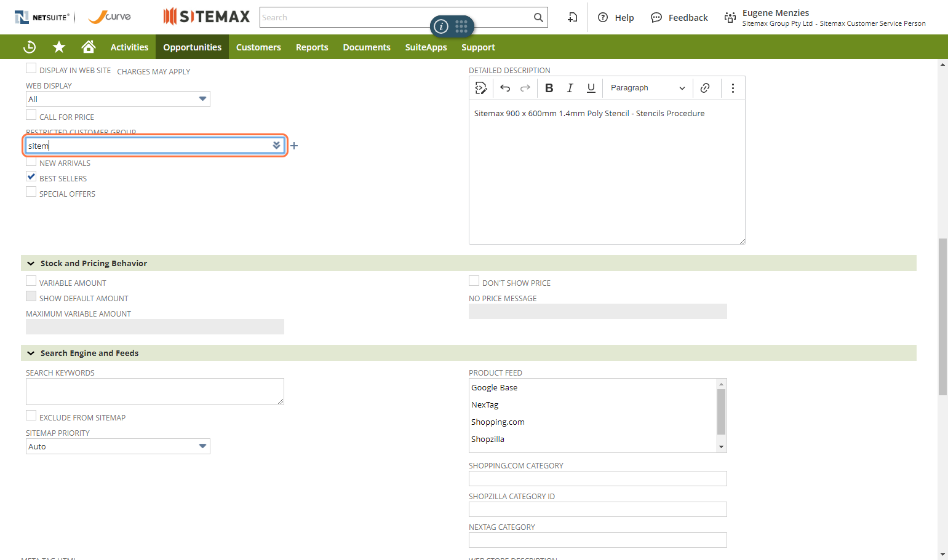Tick Display in Web Site checkbox
The image size is (948, 560).
[x=31, y=68]
